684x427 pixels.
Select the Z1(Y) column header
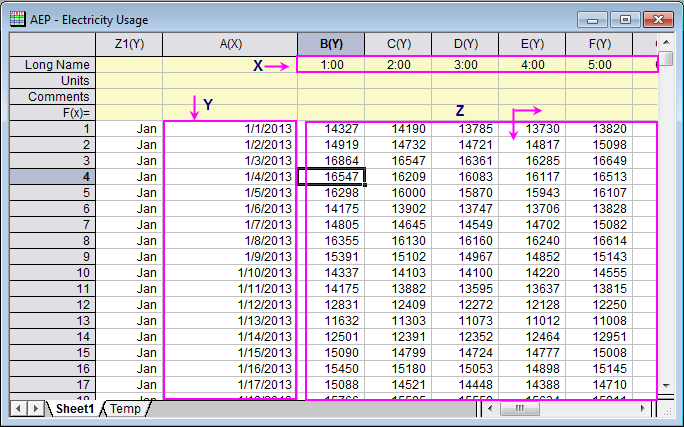point(129,44)
